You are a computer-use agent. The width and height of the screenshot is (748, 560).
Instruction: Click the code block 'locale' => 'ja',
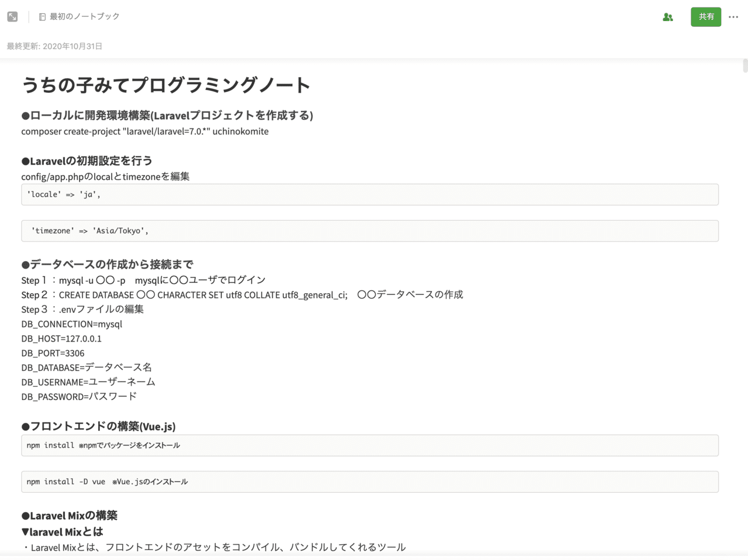(x=370, y=194)
